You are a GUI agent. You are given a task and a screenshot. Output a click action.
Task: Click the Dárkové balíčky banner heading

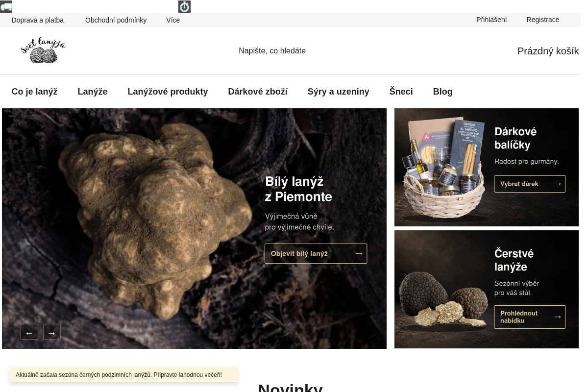pos(515,138)
